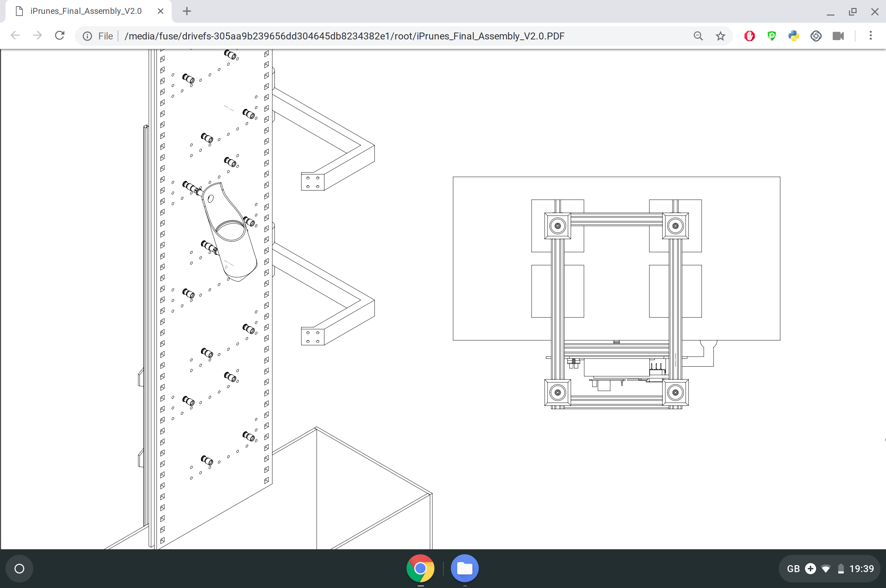Switch GB keyboard layout in status tray
The height and width of the screenshot is (588, 886).
[793, 569]
